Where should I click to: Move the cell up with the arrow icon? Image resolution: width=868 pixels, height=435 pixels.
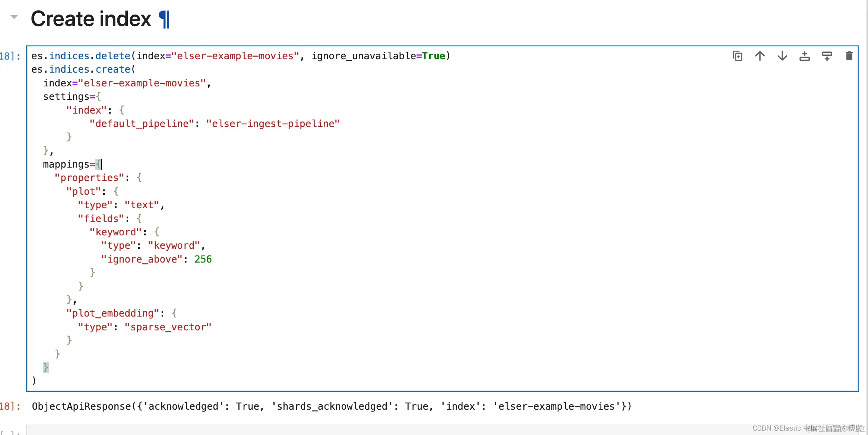coord(760,56)
